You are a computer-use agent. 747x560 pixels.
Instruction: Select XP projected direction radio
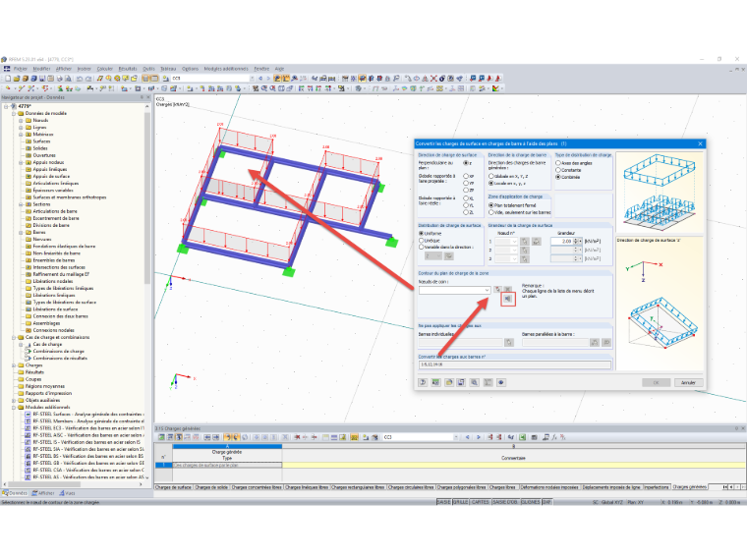coord(466,176)
